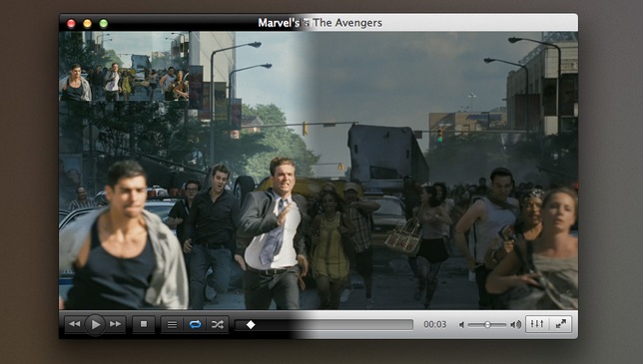The image size is (643, 364).
Task: Open the audio effects equalizer button
Action: pos(537,324)
